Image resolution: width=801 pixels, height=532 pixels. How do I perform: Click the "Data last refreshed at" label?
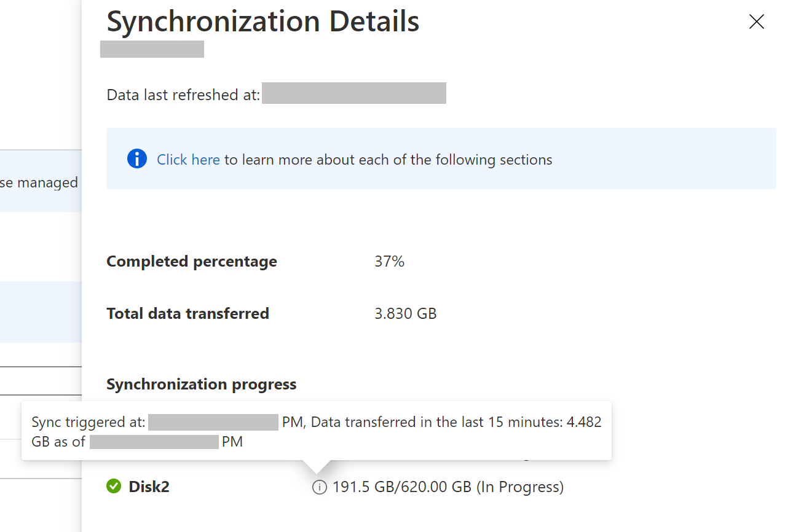click(183, 95)
